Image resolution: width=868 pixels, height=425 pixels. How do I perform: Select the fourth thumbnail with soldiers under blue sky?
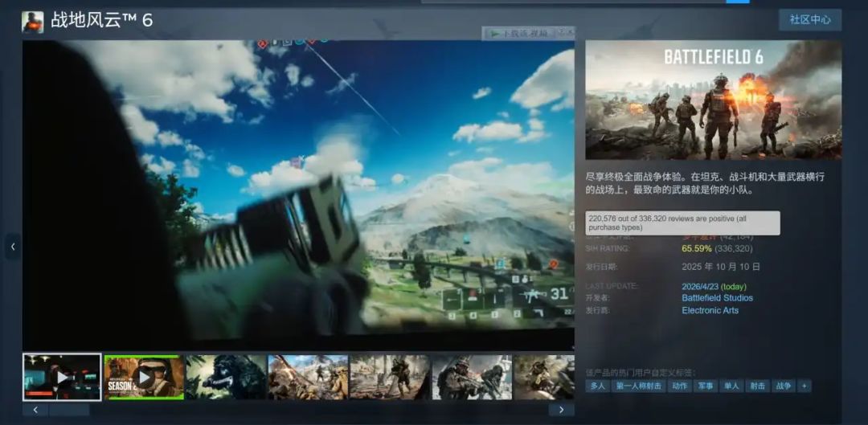click(x=308, y=378)
